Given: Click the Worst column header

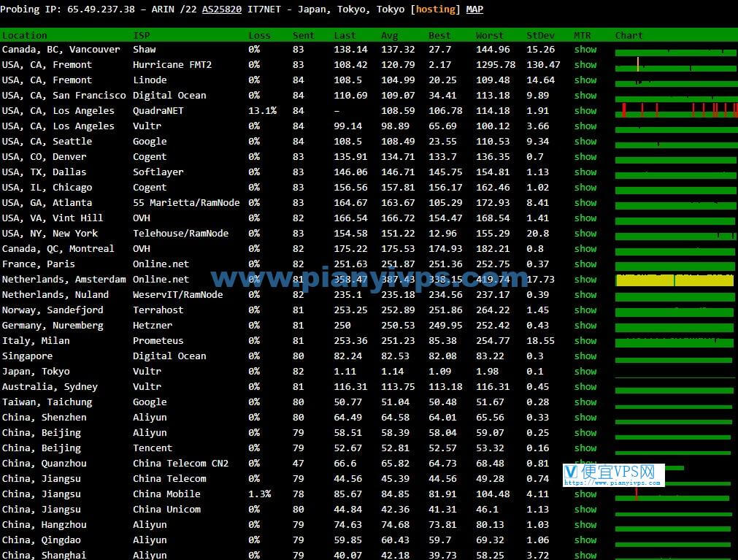Looking at the screenshot, I should click(x=490, y=35).
